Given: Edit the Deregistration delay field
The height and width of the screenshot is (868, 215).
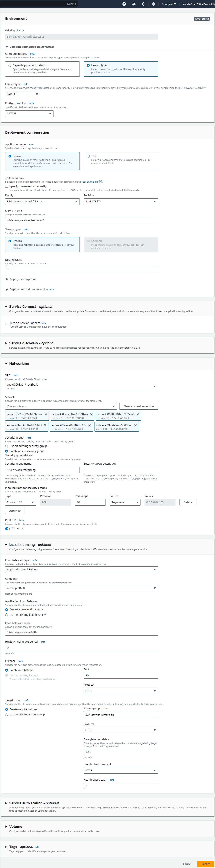Looking at the screenshot, I should (121, 752).
